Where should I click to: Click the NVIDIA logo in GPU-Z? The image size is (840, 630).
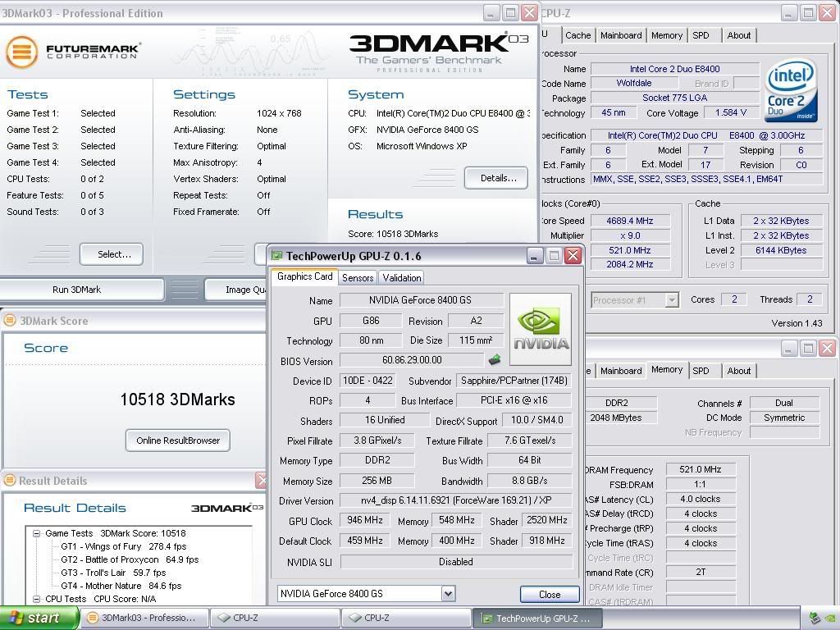coord(541,329)
